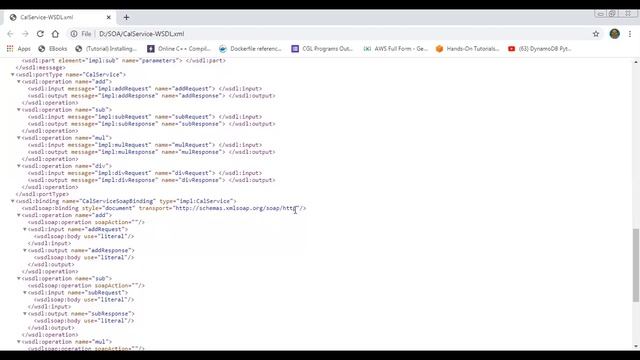This screenshot has height=360, width=640.
Task: Click the wsdlsoap:binding transport URL line
Action: click(164, 208)
